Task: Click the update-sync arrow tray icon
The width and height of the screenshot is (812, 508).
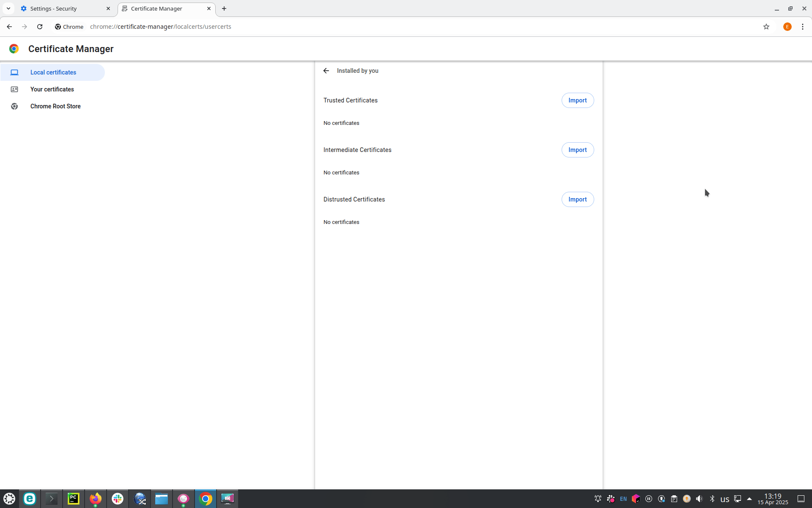Action: tap(661, 499)
